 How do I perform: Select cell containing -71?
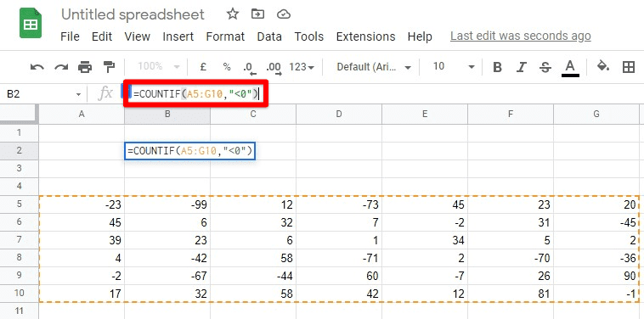click(339, 258)
